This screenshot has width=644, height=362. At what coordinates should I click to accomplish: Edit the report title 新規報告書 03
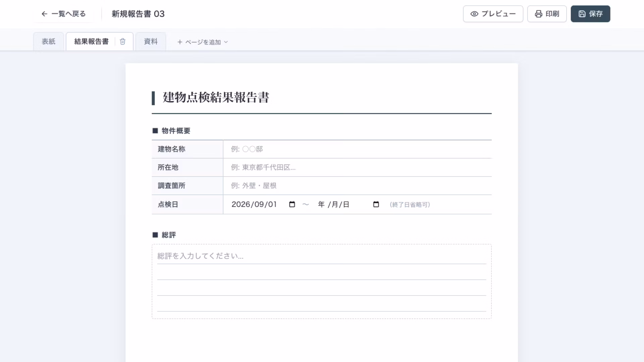(x=138, y=14)
